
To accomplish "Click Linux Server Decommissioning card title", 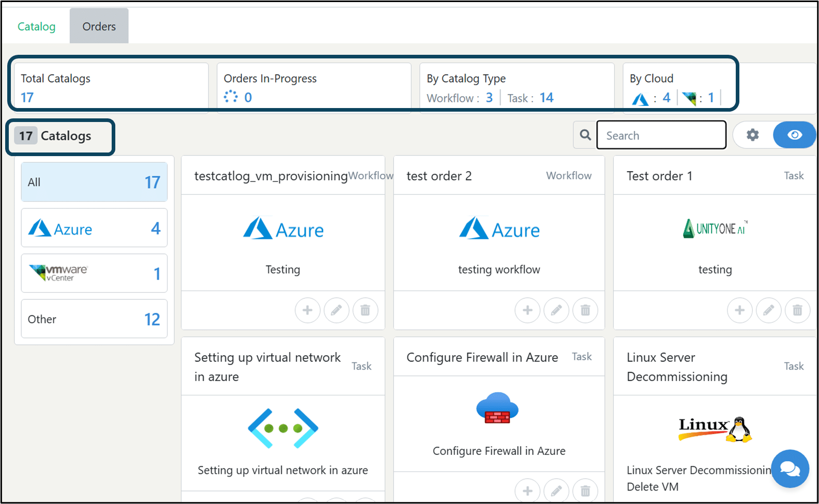I will pyautogui.click(x=677, y=366).
